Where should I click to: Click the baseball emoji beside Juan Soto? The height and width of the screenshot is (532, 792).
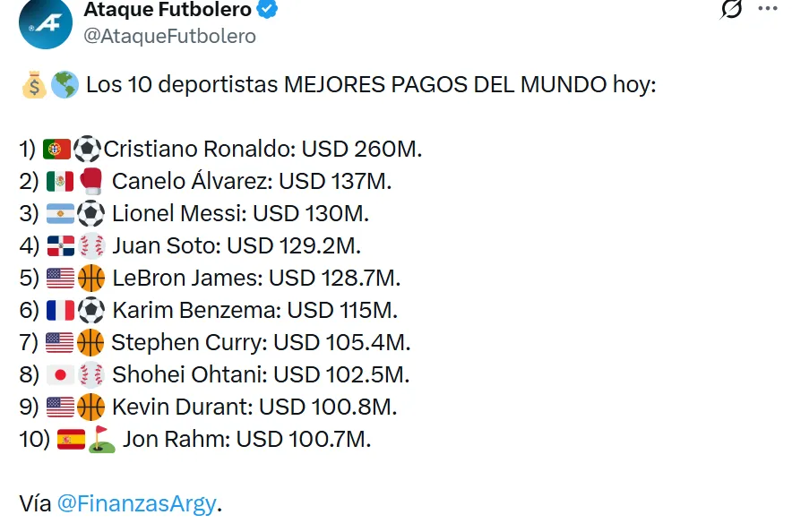tap(91, 245)
